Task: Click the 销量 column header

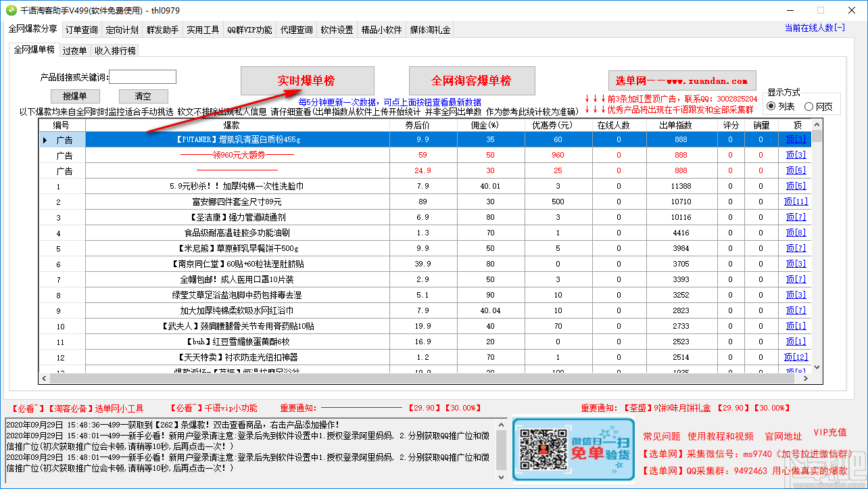Action: (x=761, y=125)
